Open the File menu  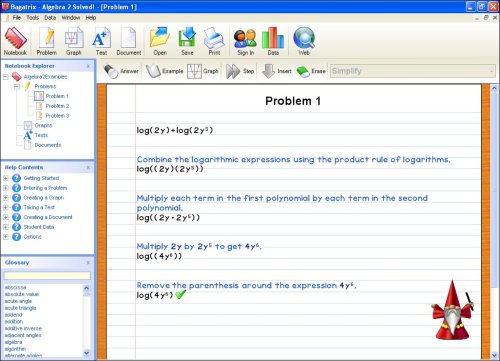click(17, 18)
